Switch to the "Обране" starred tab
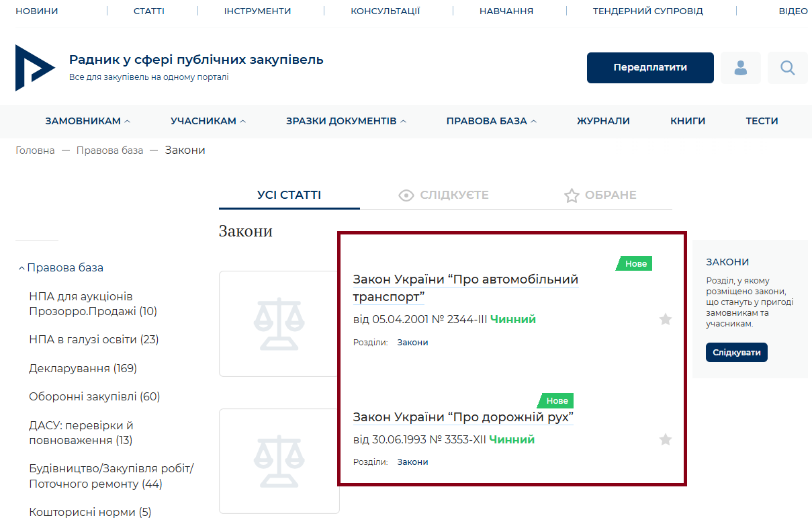The image size is (812, 524). click(x=600, y=195)
